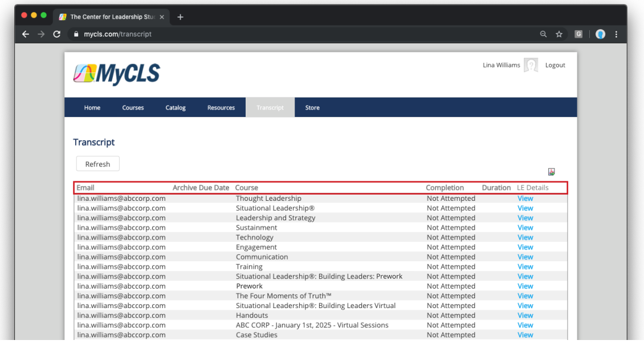View details for Case Studies
The height and width of the screenshot is (344, 644).
(x=525, y=335)
